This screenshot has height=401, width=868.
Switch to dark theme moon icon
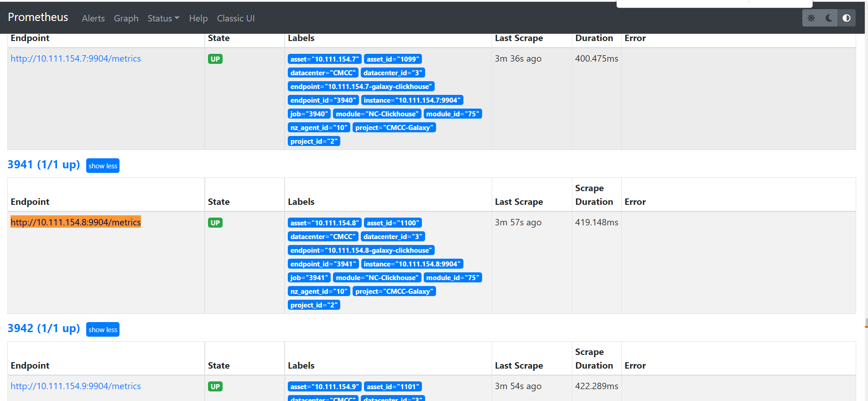[829, 18]
